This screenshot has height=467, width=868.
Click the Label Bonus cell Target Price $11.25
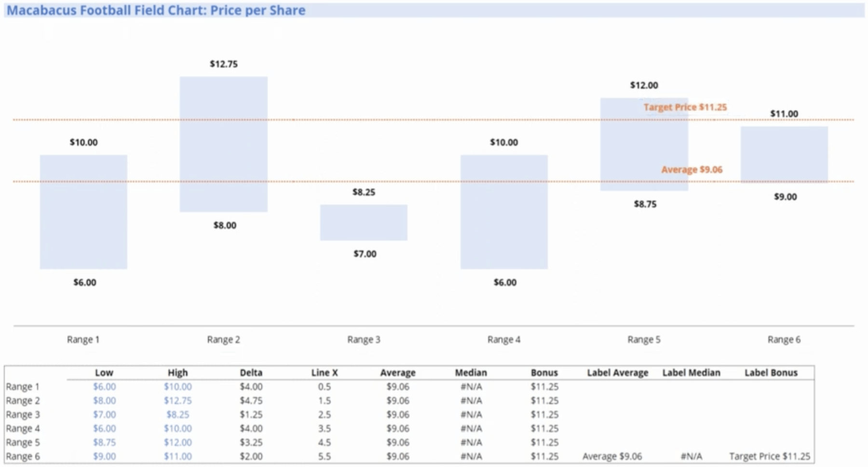tap(770, 456)
